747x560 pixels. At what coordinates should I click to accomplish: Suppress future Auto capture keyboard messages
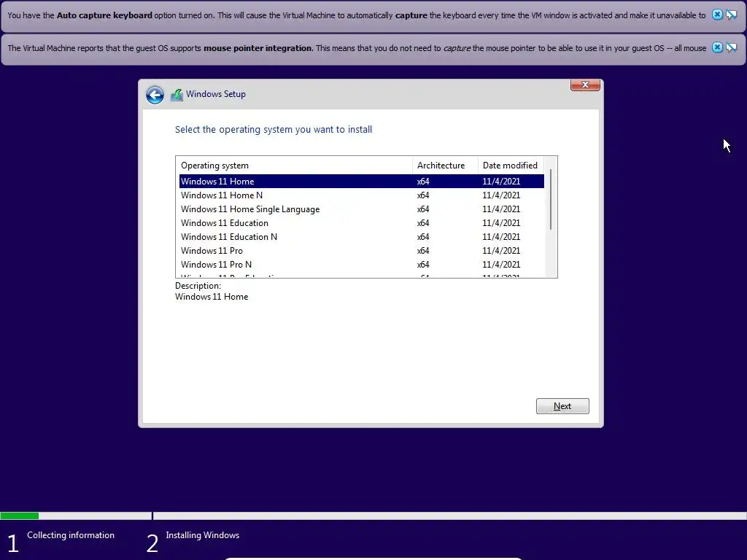pos(731,15)
